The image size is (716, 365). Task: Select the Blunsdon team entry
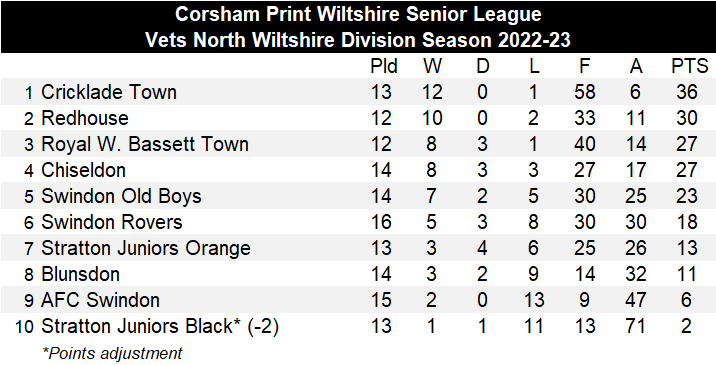(80, 275)
